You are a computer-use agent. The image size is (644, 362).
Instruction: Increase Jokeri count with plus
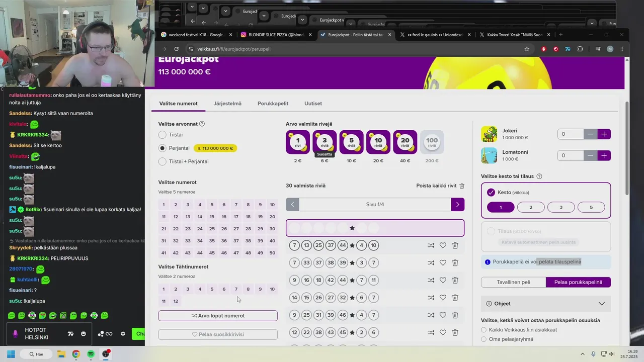[604, 134]
